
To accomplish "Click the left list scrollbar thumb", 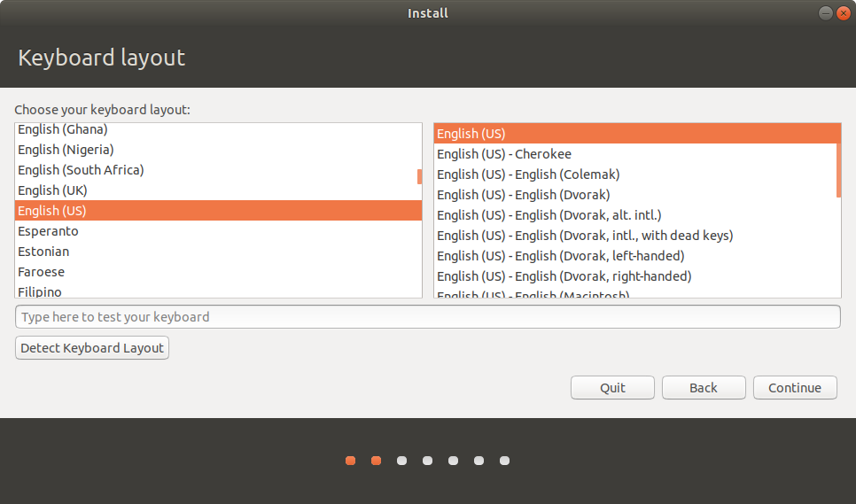I will pos(419,176).
